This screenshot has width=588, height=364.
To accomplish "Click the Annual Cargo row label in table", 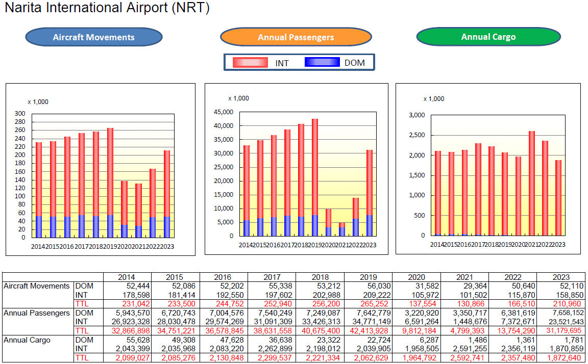I will [x=27, y=340].
